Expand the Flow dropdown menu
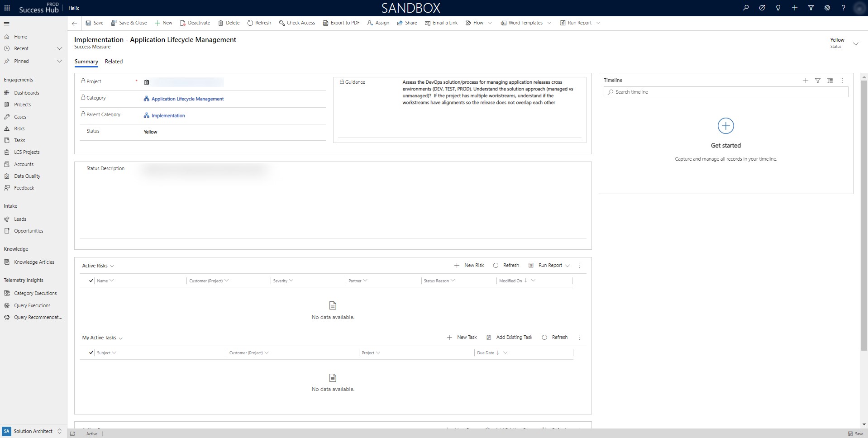868x438 pixels. (490, 23)
